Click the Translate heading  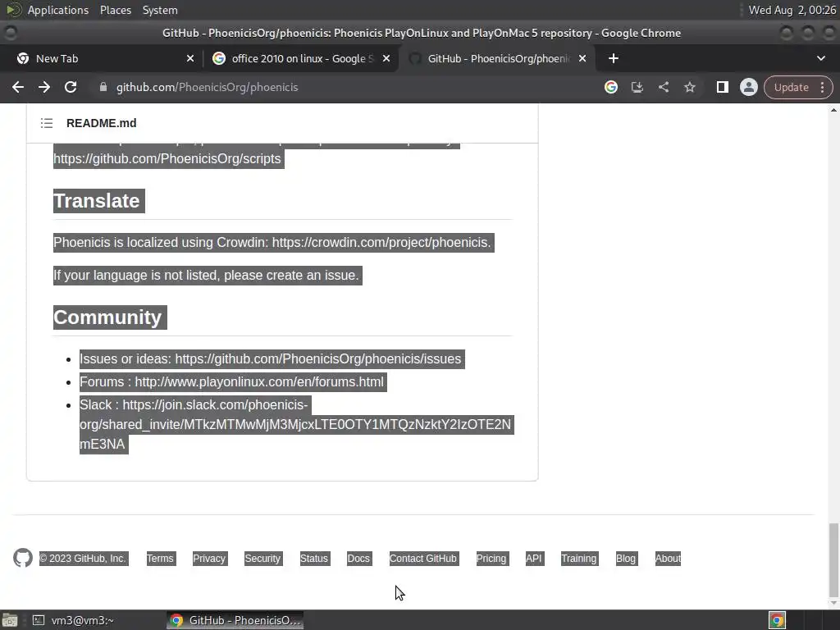tap(97, 201)
